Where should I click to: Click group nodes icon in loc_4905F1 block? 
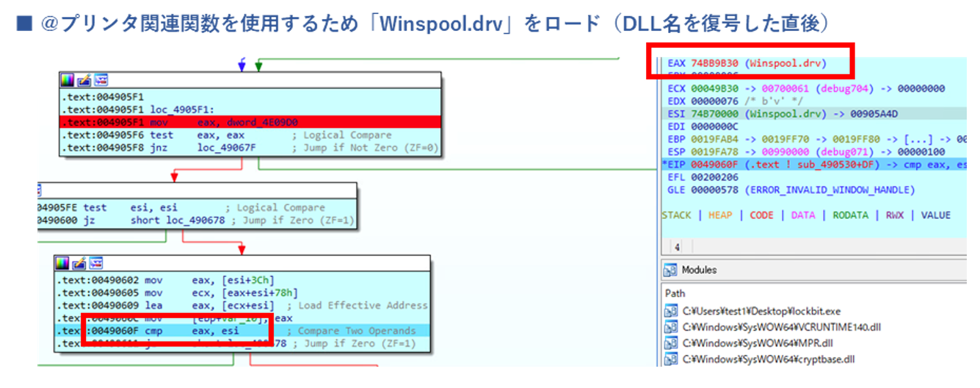(100, 80)
